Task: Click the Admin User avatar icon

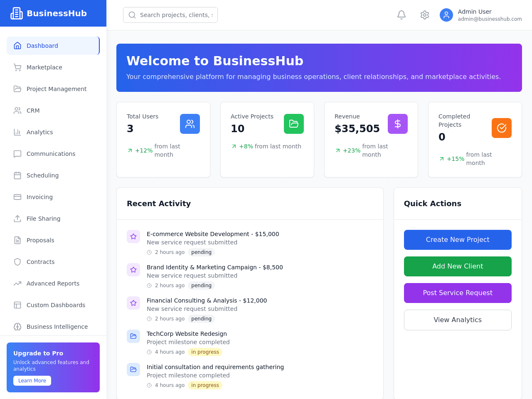Action: [446, 15]
